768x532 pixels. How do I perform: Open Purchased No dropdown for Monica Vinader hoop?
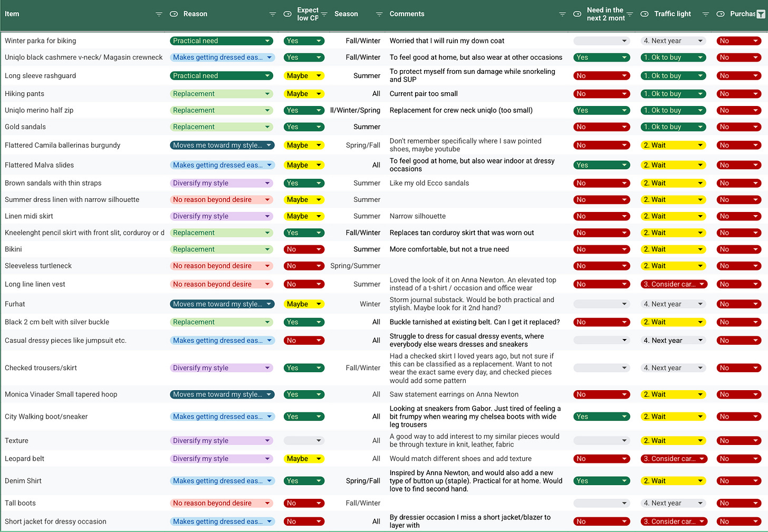click(739, 394)
